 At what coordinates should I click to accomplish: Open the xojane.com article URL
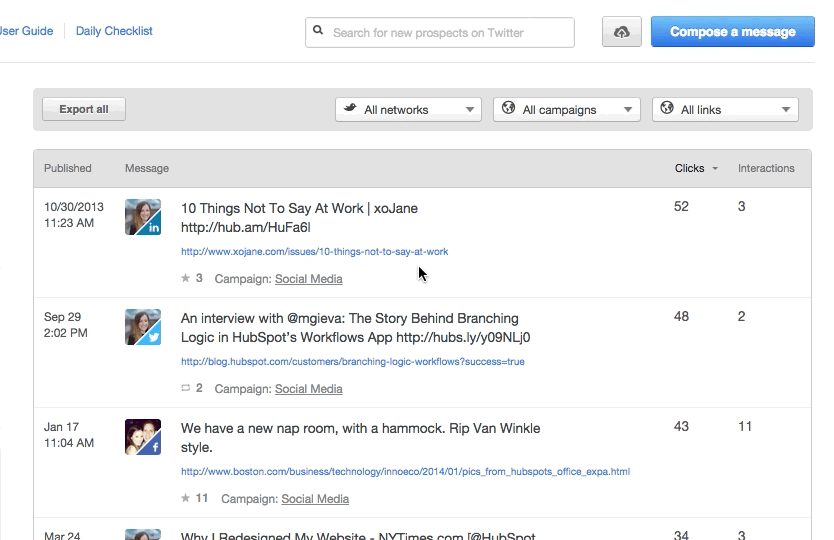pyautogui.click(x=314, y=252)
